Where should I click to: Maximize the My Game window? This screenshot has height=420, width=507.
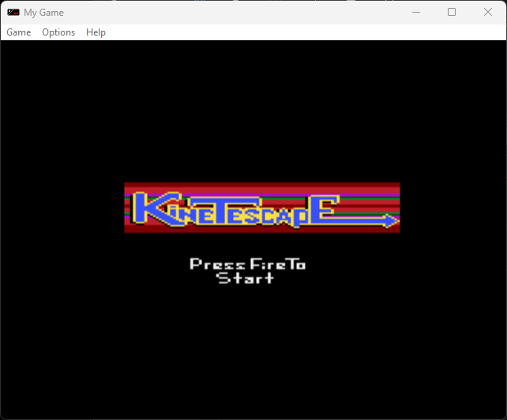coord(452,13)
